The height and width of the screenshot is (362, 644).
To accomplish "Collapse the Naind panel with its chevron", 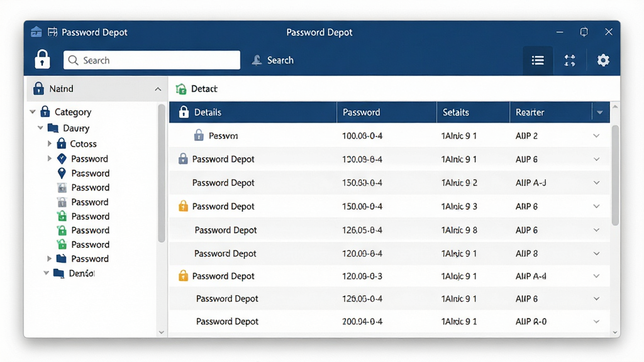I will [x=158, y=89].
